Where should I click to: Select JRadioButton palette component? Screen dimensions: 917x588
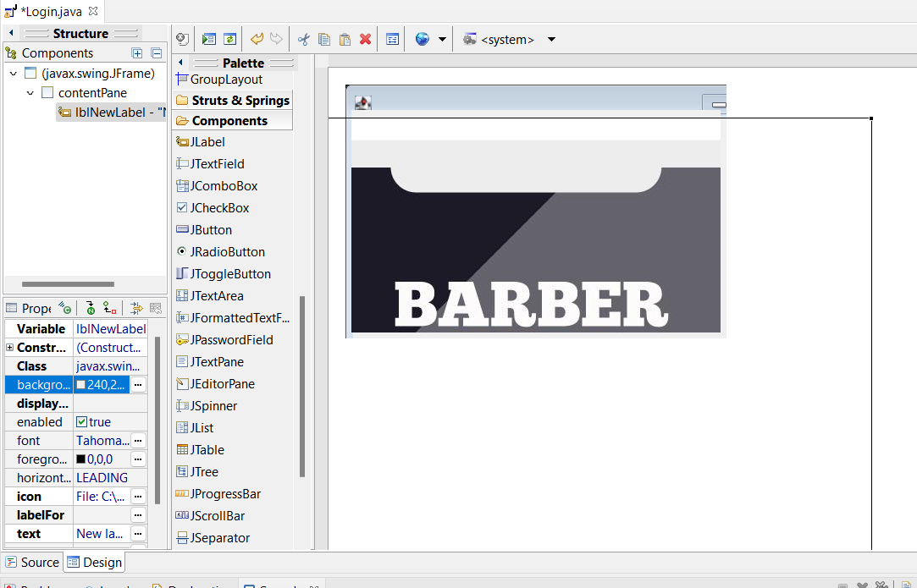(x=220, y=252)
